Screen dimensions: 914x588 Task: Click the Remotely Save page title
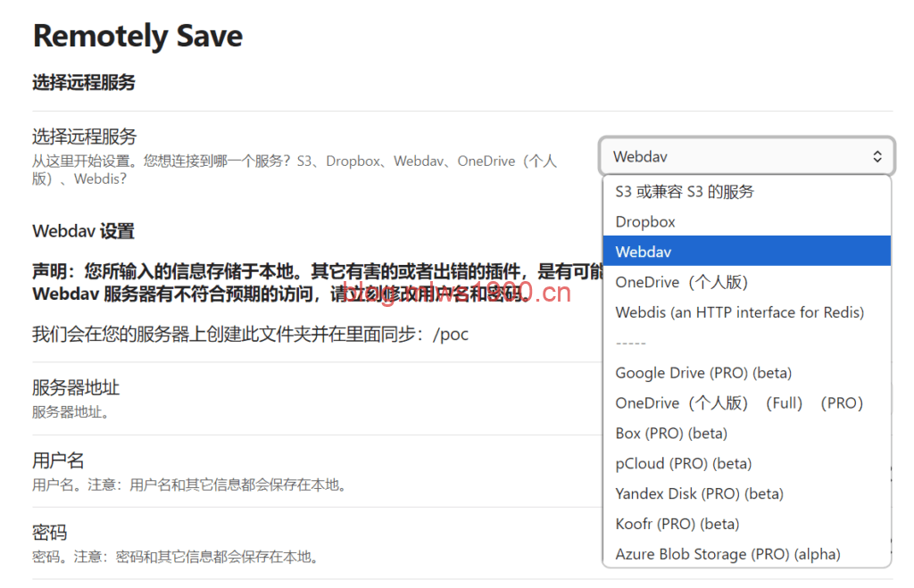(x=137, y=37)
